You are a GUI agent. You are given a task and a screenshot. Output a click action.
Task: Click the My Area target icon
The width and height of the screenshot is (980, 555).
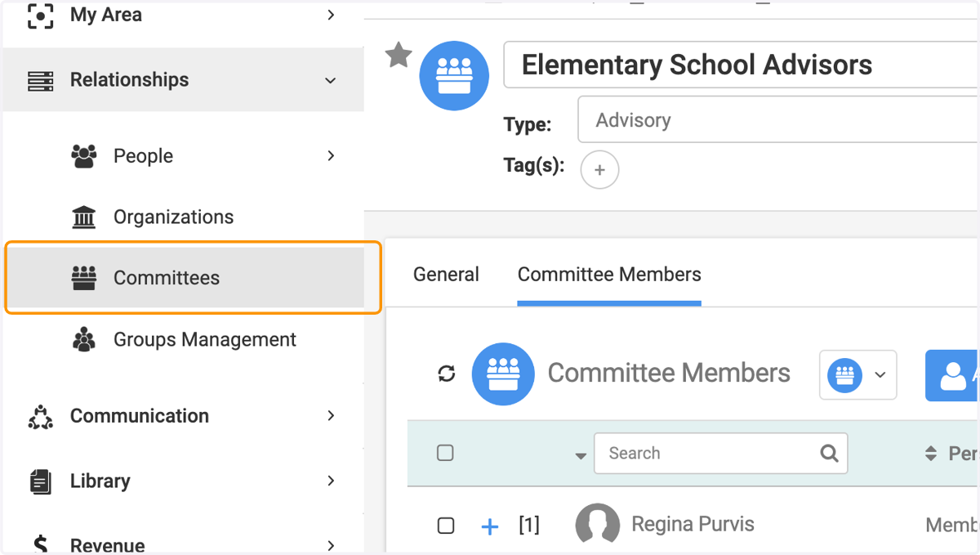(x=40, y=16)
